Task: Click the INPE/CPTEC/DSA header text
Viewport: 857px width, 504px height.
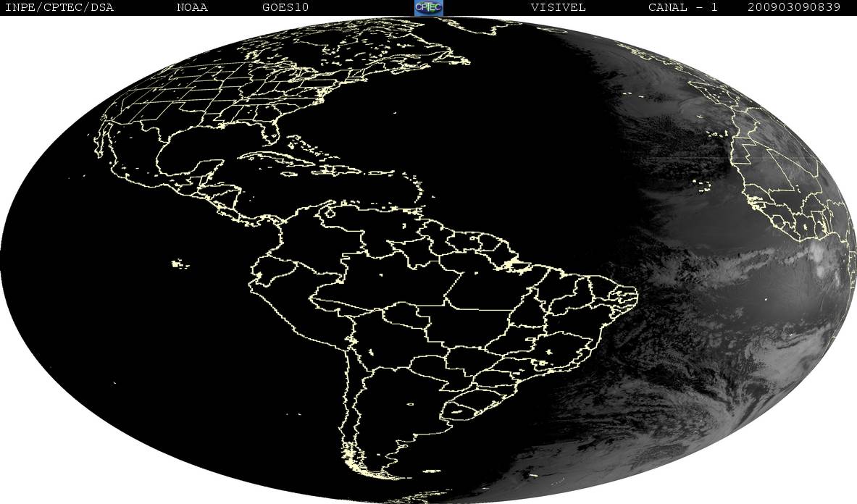Action: pos(59,7)
